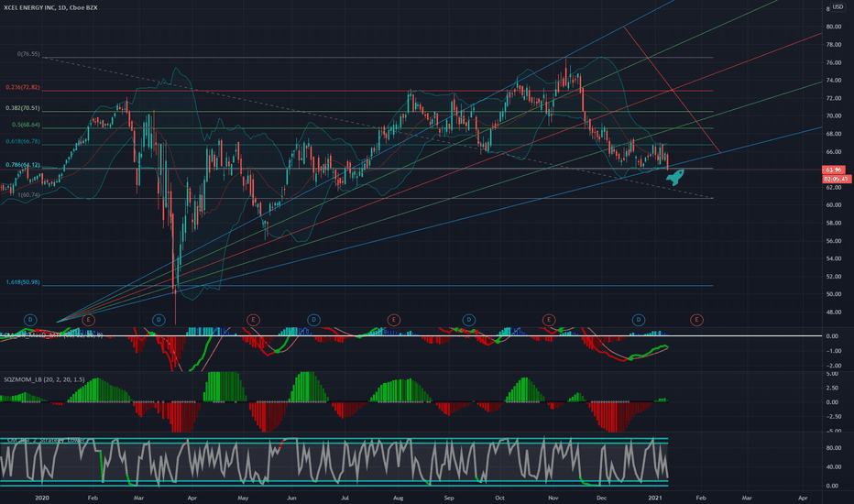This screenshot has height=504, width=854.
Task: Click the Jul label on the time axis
Action: point(345,498)
